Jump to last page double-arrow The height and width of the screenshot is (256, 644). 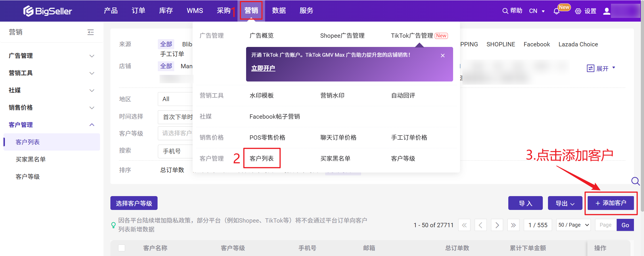[513, 225]
